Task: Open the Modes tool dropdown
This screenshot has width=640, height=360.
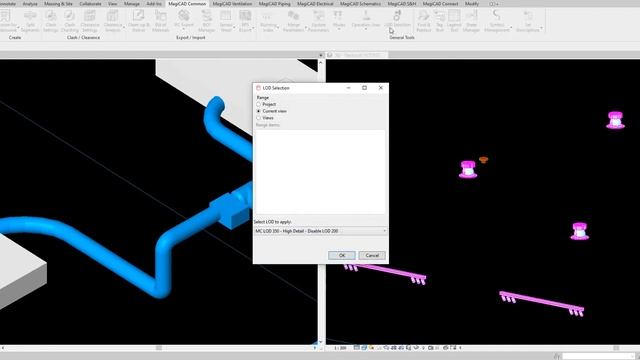Action: pyautogui.click(x=339, y=20)
